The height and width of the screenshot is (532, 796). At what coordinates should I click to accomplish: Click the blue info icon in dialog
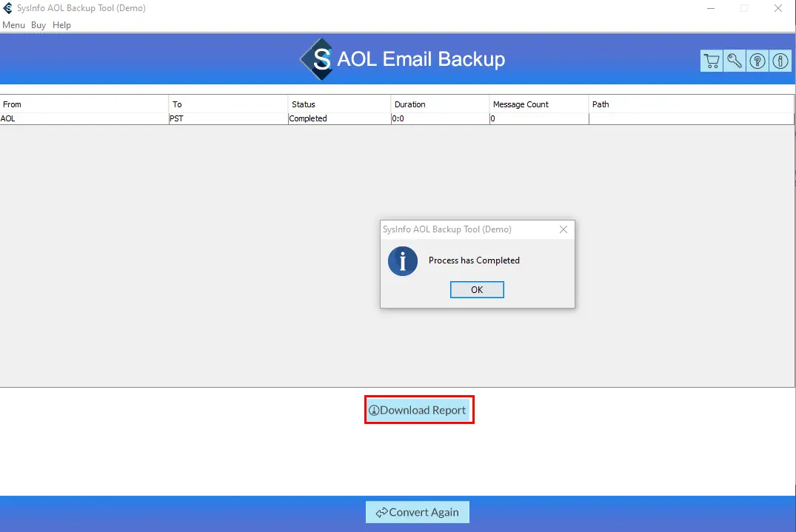pos(403,261)
